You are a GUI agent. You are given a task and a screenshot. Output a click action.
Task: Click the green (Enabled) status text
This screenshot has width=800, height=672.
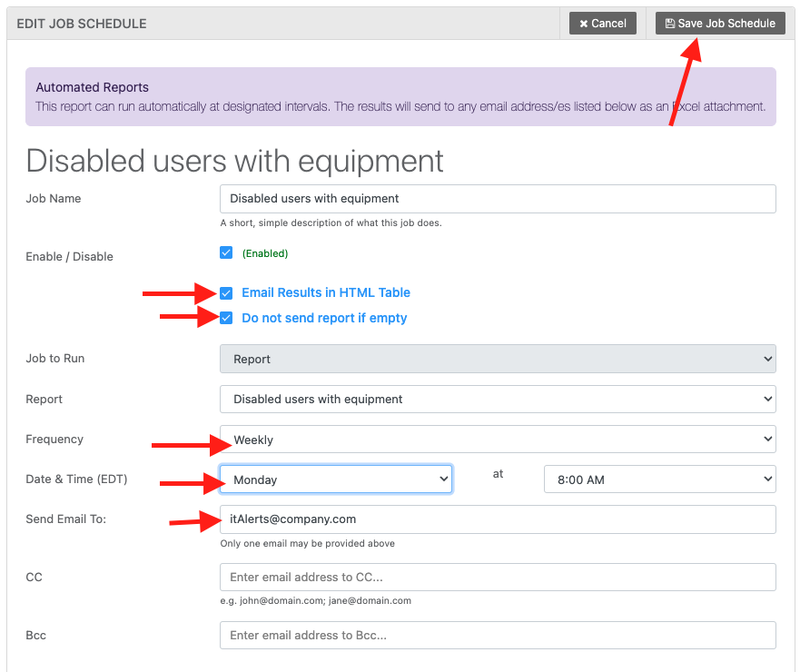pyautogui.click(x=264, y=253)
